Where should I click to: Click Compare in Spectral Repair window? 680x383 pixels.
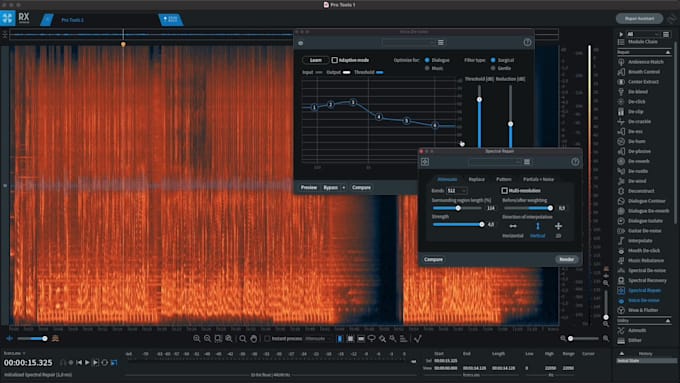coord(433,259)
